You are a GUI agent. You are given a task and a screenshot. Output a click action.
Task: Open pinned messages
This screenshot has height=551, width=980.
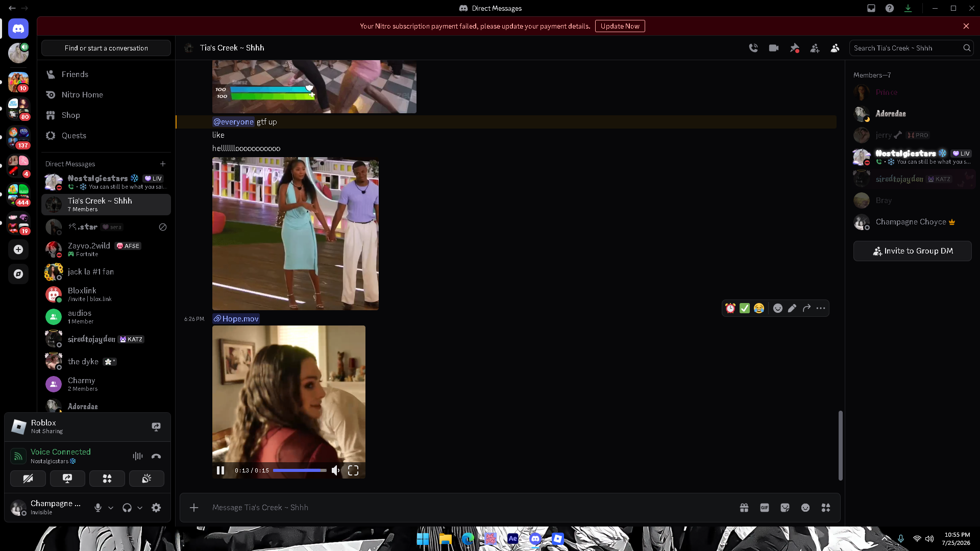pos(795,48)
